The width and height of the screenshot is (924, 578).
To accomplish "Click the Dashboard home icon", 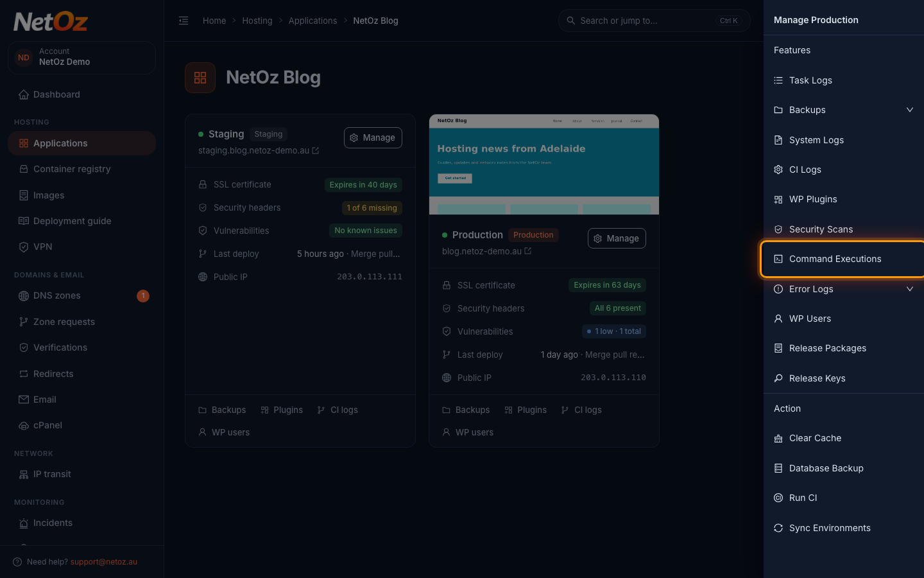I will point(24,94).
